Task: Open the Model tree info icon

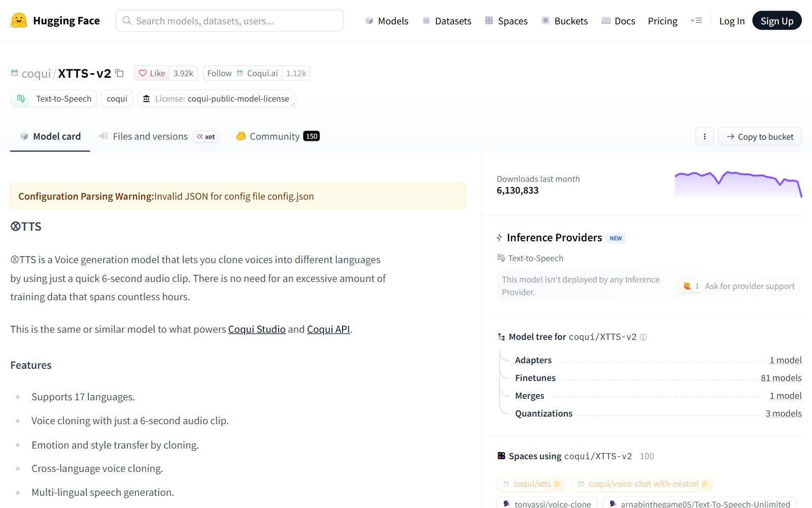Action: pyautogui.click(x=643, y=337)
